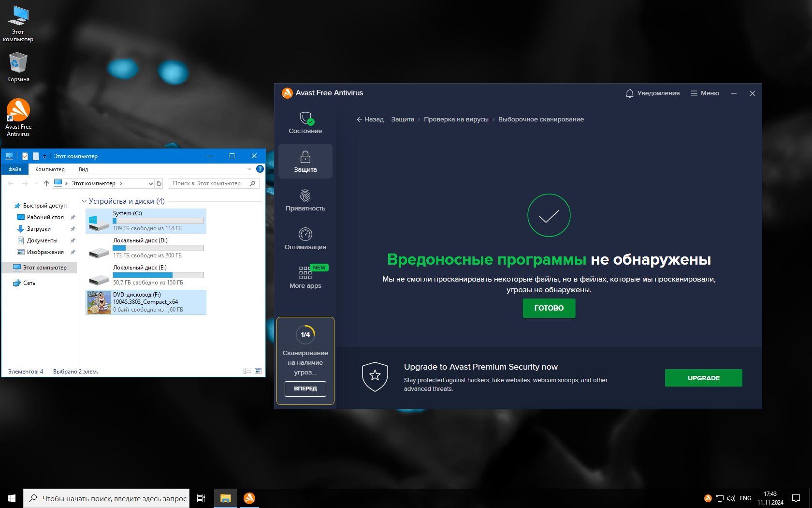Collapse the Устройства и диски group
The height and width of the screenshot is (508, 812).
[84, 201]
